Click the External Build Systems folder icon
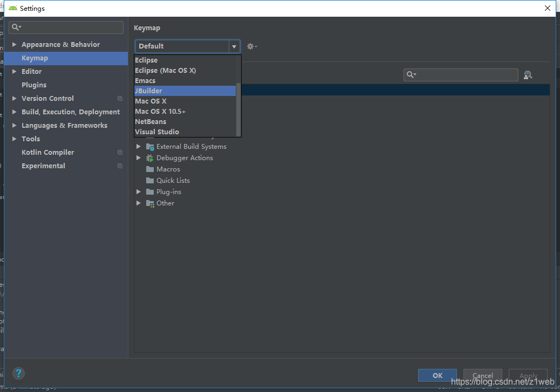Viewport: 560px width, 392px height. point(150,147)
